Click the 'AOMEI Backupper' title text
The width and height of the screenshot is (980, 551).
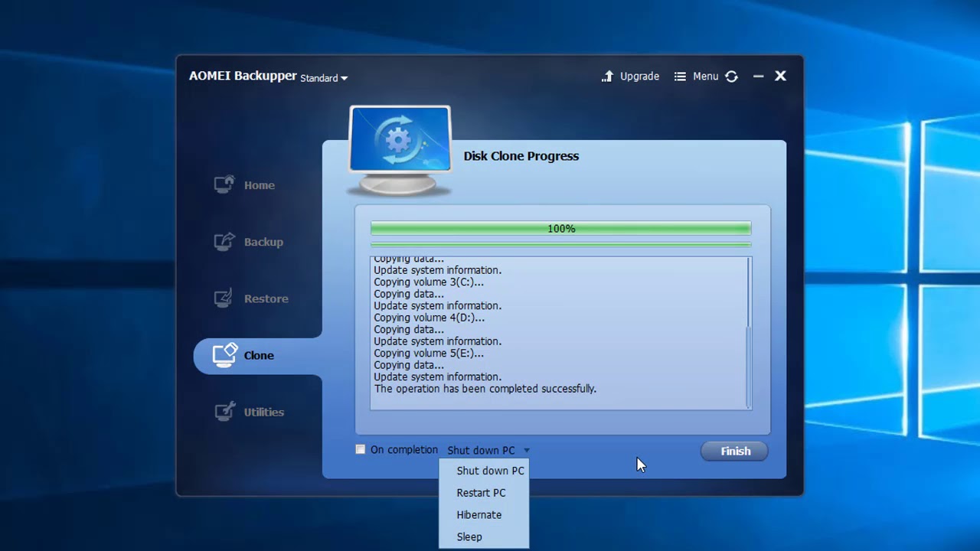[243, 76]
